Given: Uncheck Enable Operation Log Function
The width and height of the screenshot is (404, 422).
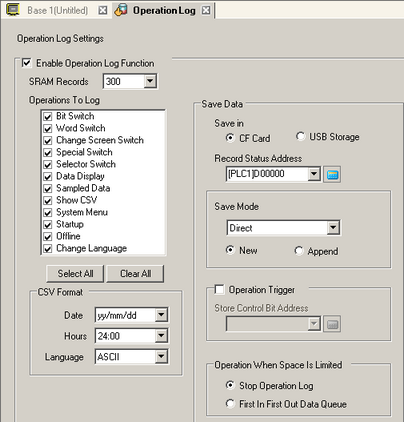Looking at the screenshot, I should point(26,63).
